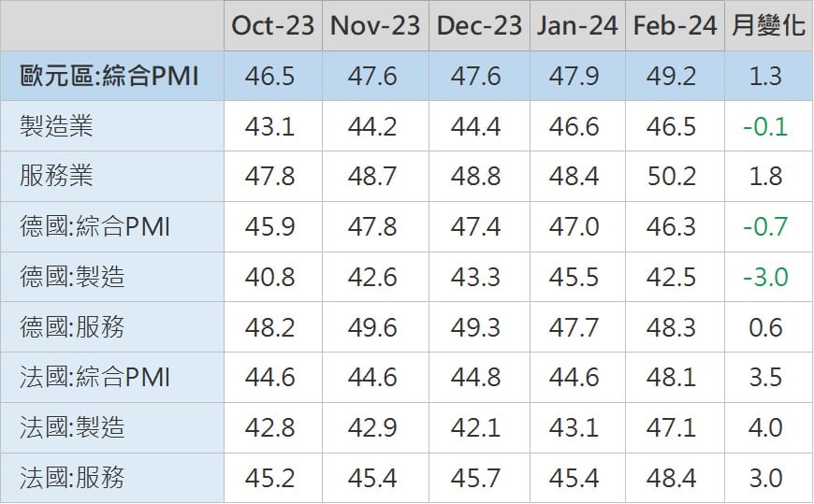814x504 pixels.
Task: Click the 4.0 French manufacturing change cell
Action: 765,428
